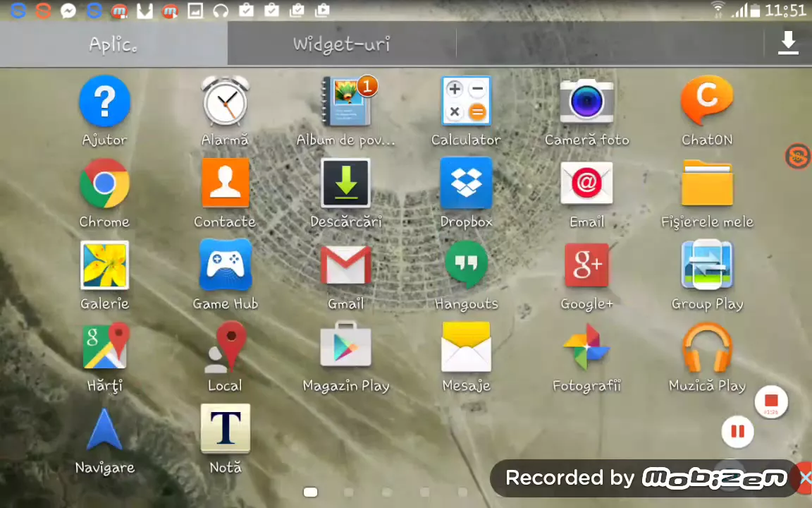
Task: Tap the Wi-Fi status icon
Action: (718, 10)
